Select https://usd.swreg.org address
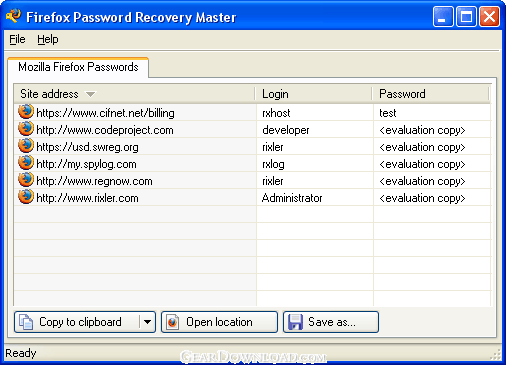 (87, 147)
